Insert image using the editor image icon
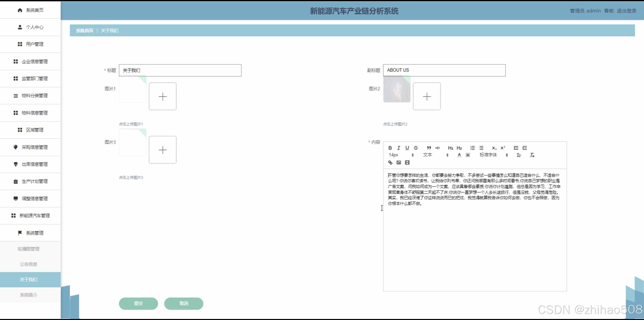The width and height of the screenshot is (644, 320). pos(399,163)
